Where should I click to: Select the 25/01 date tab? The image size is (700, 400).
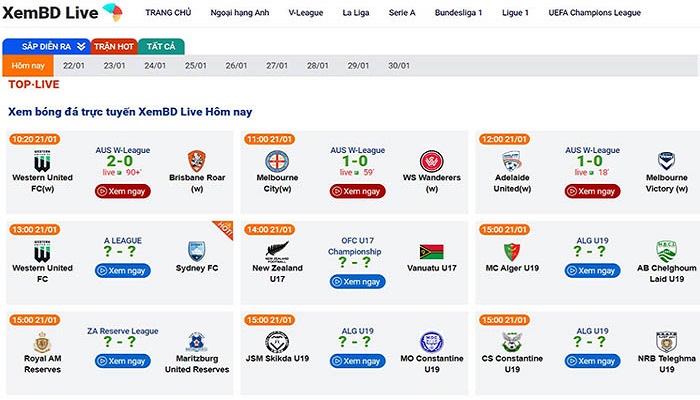coord(196,66)
